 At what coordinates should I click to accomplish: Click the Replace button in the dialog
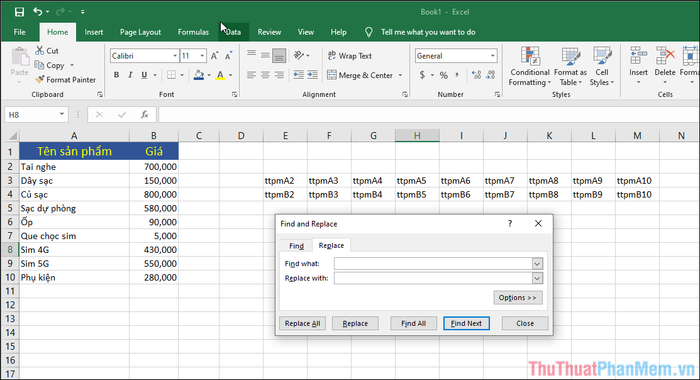tap(355, 323)
